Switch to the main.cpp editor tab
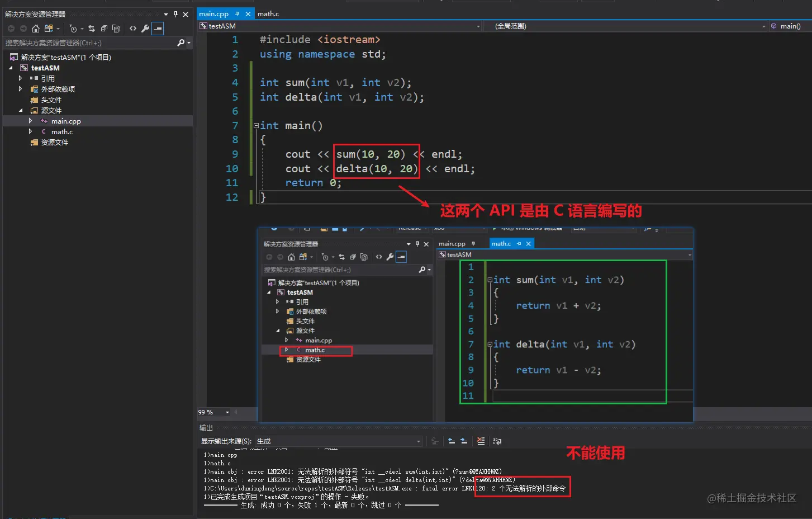 [x=213, y=14]
